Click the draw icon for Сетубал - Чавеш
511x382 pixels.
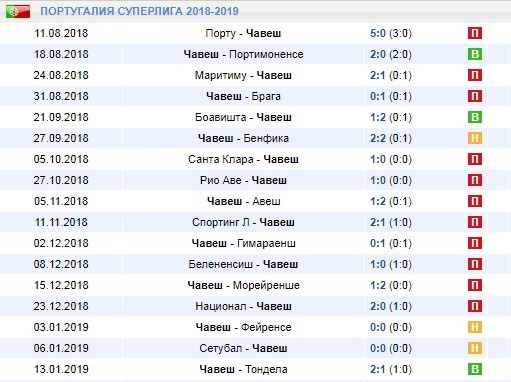[475, 348]
